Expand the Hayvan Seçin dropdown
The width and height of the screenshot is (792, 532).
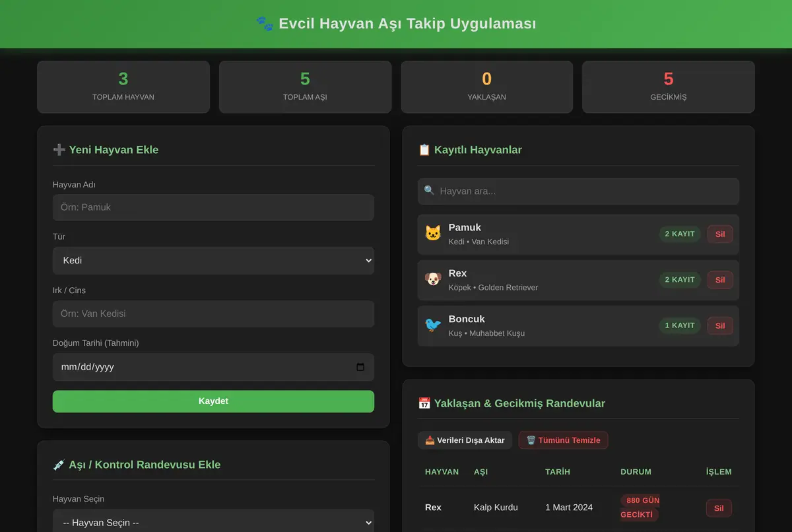coord(213,522)
